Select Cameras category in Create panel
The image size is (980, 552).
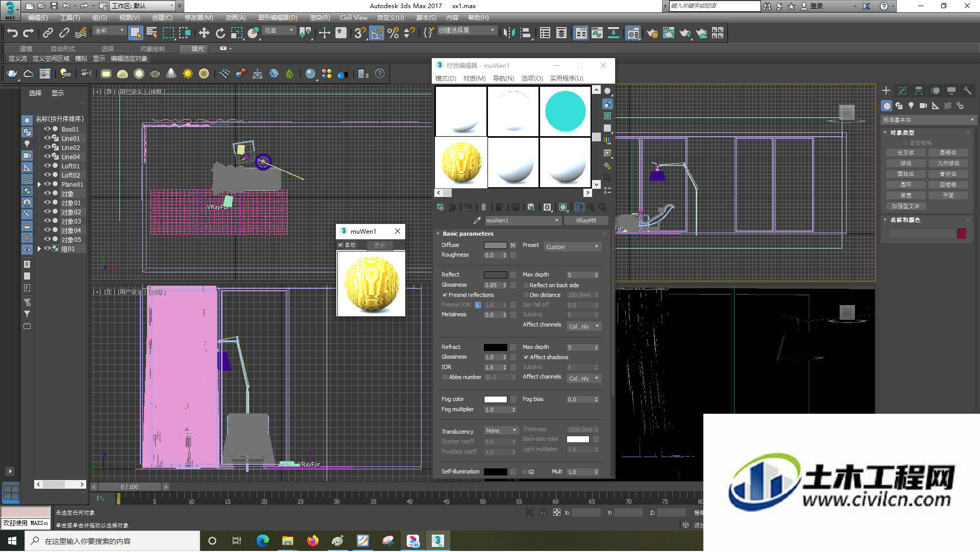pyautogui.click(x=923, y=106)
